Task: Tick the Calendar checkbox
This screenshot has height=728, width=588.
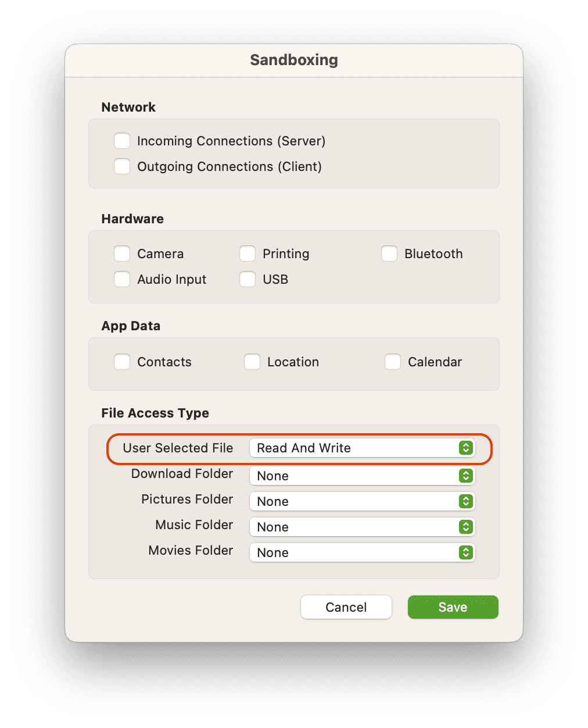Action: click(x=393, y=362)
